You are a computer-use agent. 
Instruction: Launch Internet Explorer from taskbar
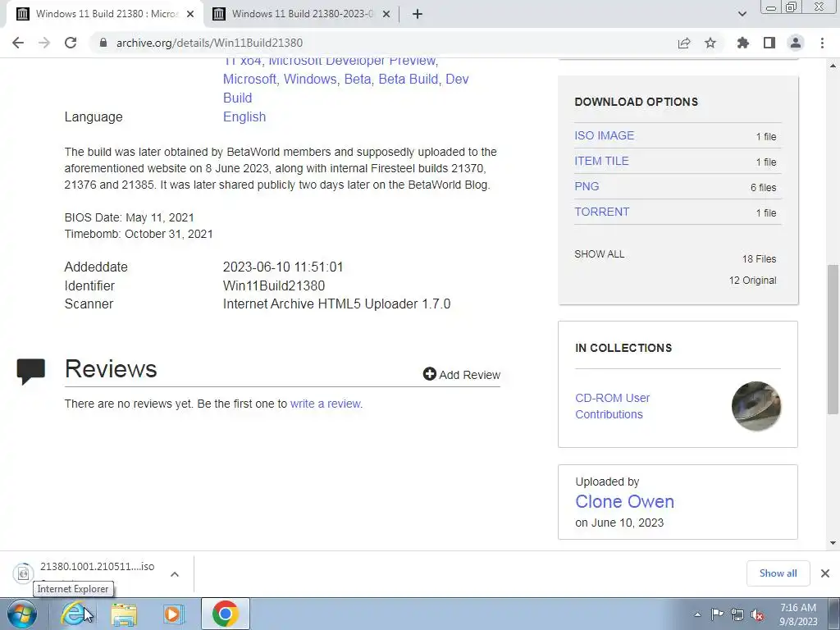[x=74, y=614]
